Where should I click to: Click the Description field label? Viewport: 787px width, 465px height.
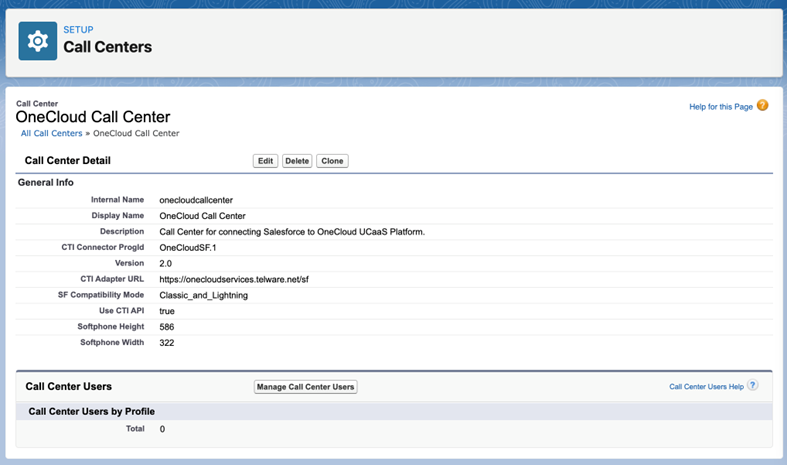[x=122, y=231]
